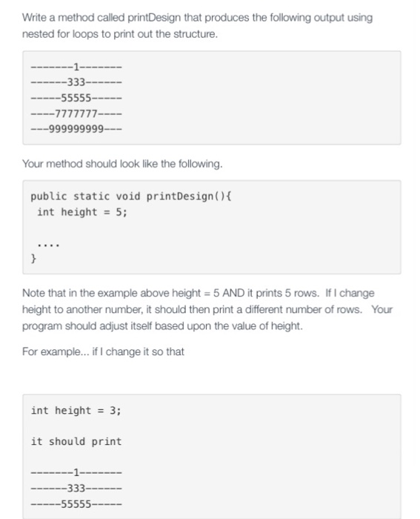
Task: Click the 'int height = 3;' code line
Action: pos(76,411)
